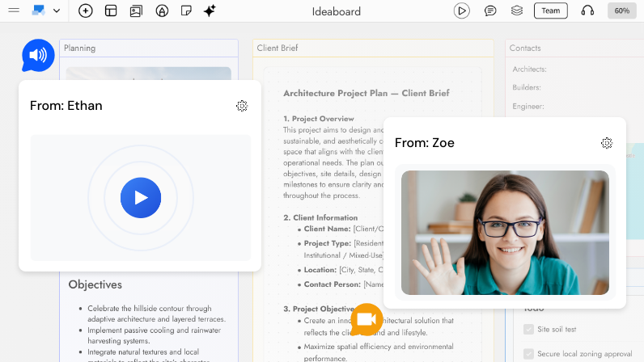
Task: Click the Team button
Action: click(551, 11)
